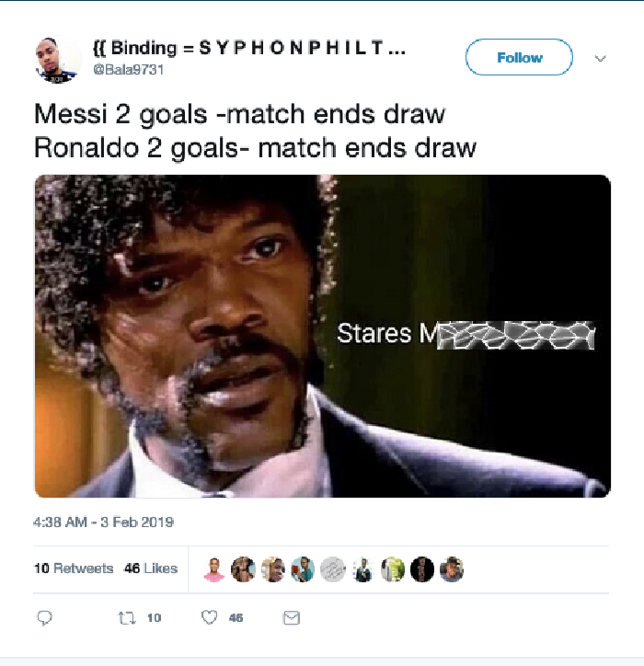Follow the @Bala9731 account
The height and width of the screenshot is (666, 644).
[x=519, y=57]
